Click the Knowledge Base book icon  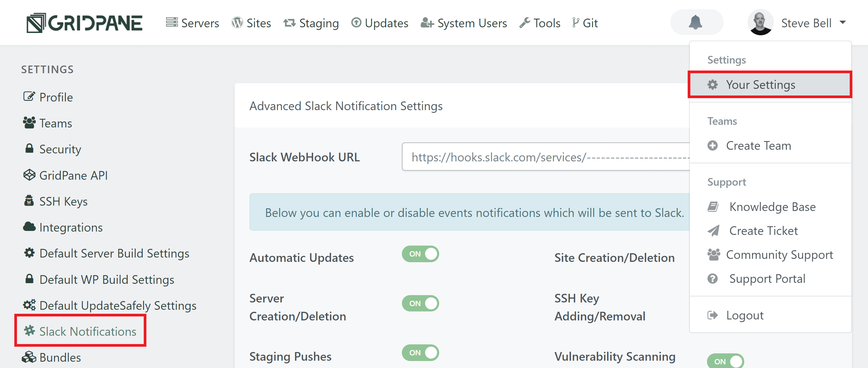(713, 207)
